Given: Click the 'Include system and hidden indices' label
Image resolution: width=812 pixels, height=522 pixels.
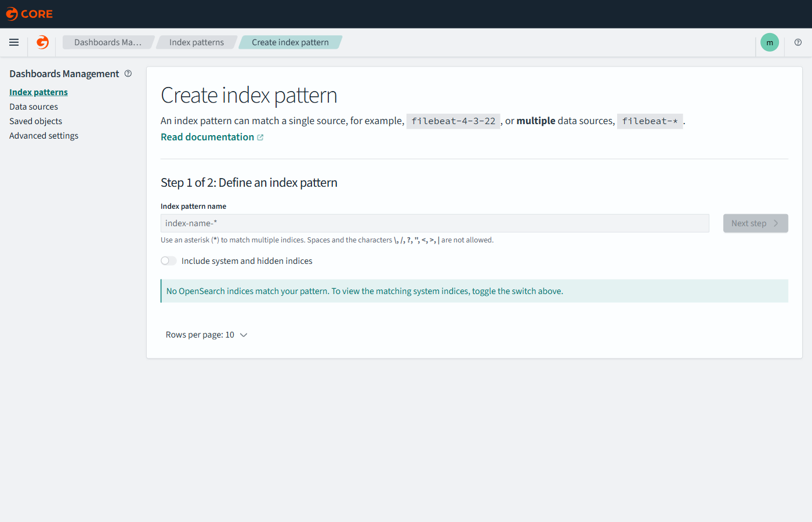Looking at the screenshot, I should coord(246,261).
